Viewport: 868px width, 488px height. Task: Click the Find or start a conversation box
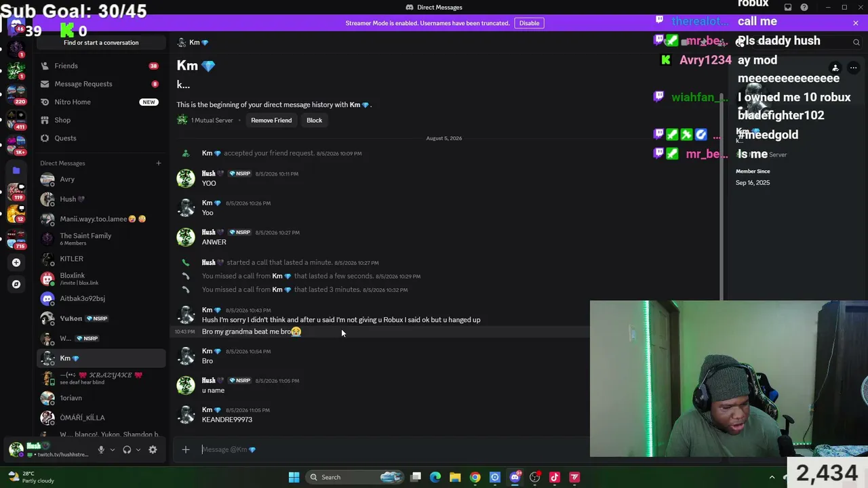coord(101,43)
